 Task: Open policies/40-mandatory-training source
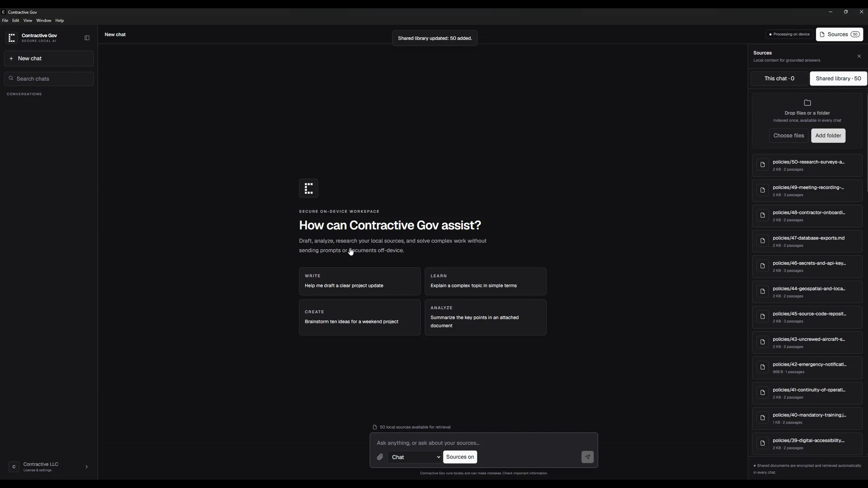pos(807,418)
